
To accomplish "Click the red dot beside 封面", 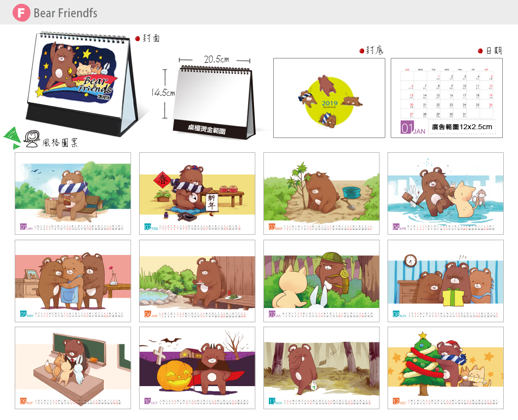I will tap(138, 39).
